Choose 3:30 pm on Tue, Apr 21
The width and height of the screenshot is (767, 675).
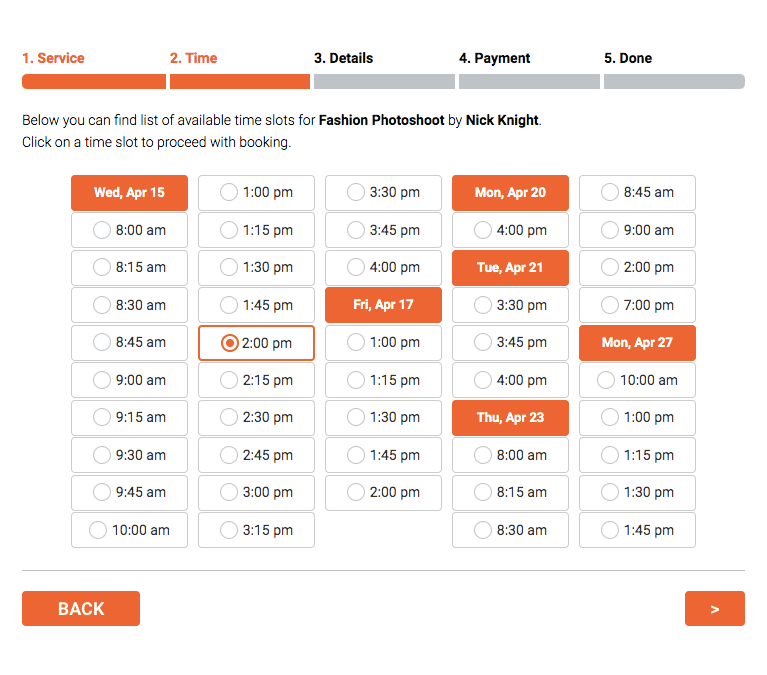pyautogui.click(x=510, y=305)
